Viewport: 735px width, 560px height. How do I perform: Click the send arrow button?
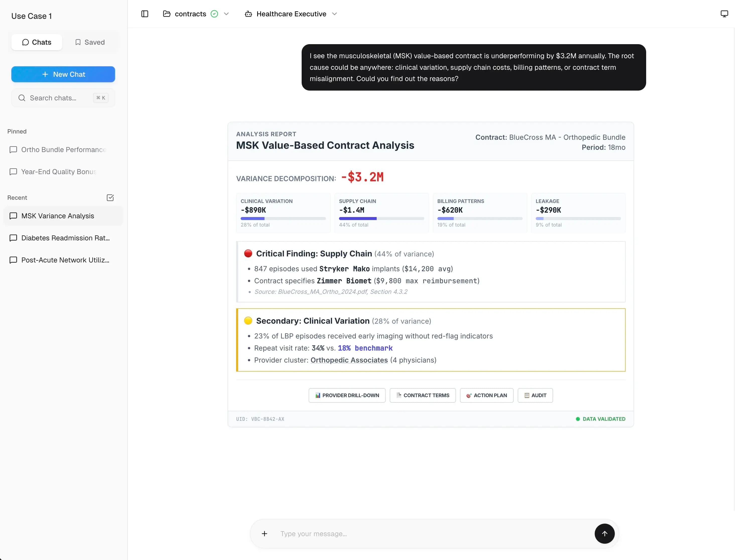point(604,534)
